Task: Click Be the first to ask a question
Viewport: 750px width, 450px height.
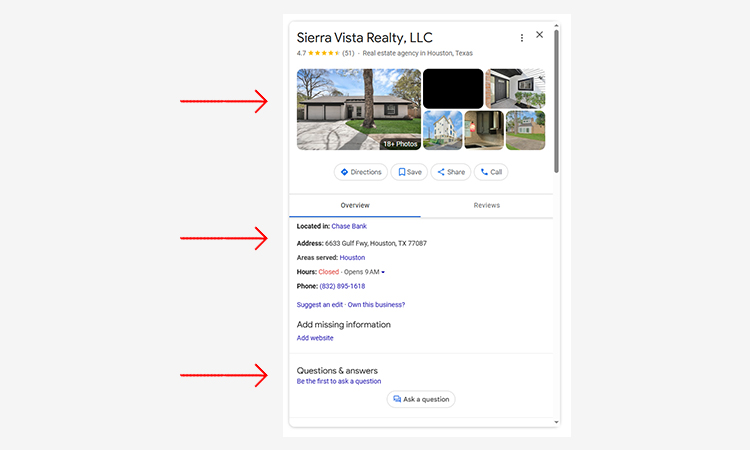Action: coord(338,381)
